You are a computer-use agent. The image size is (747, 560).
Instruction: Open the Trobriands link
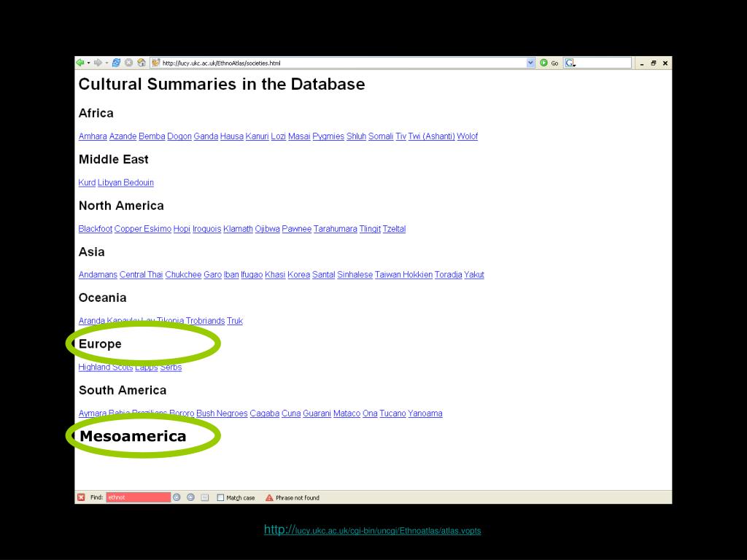click(205, 321)
